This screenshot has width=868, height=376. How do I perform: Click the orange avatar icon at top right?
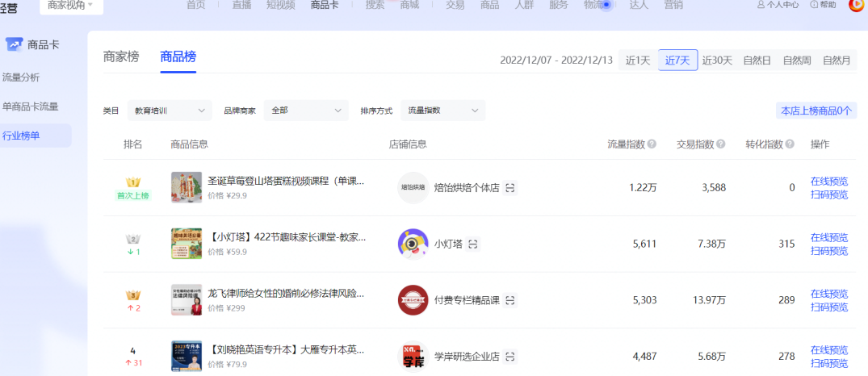857,4
